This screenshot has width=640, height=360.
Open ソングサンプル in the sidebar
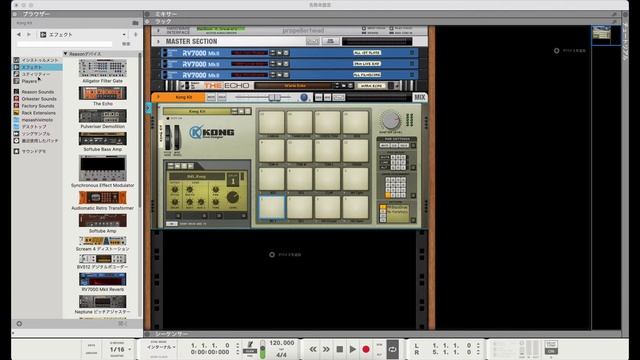coord(37,133)
